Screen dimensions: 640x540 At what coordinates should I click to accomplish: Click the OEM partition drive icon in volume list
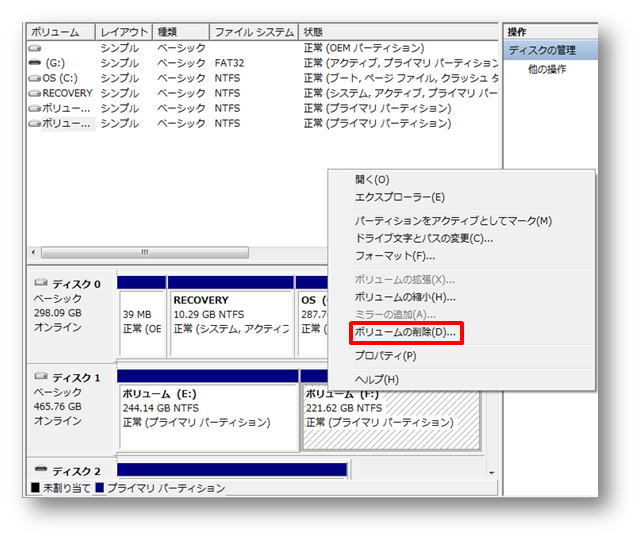pyautogui.click(x=35, y=48)
